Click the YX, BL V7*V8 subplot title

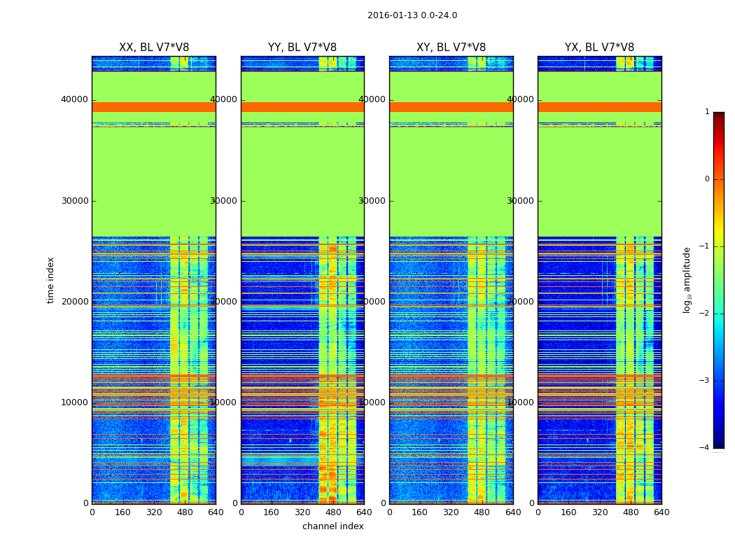click(x=599, y=48)
